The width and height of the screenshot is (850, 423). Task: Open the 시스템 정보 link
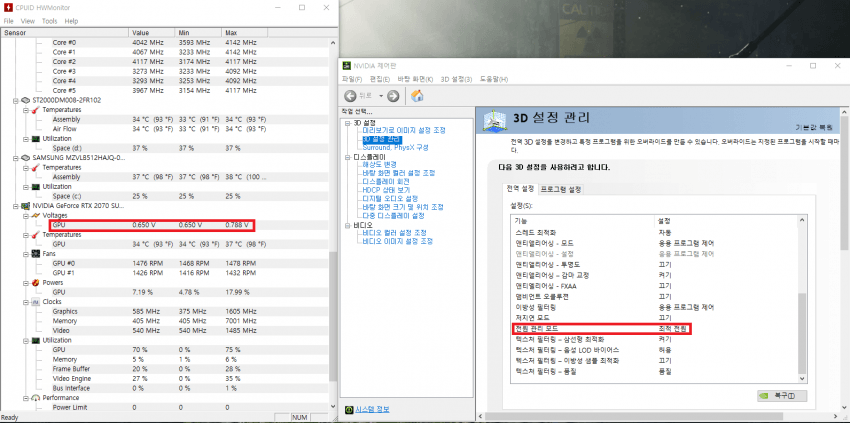click(372, 409)
